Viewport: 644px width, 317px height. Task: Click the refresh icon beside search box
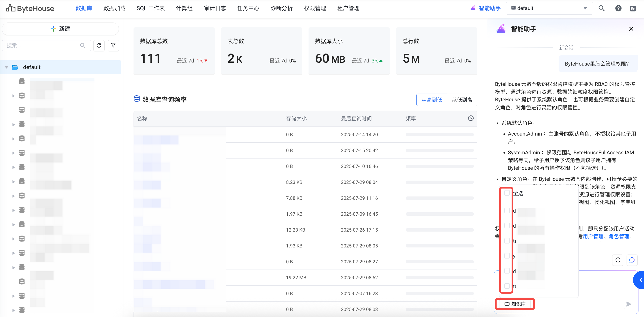[99, 45]
